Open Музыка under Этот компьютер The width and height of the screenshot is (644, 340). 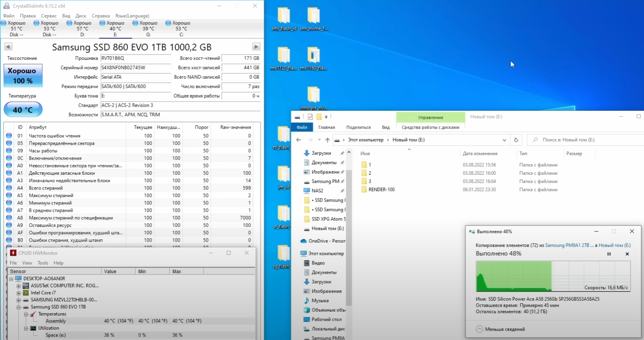coord(320,301)
